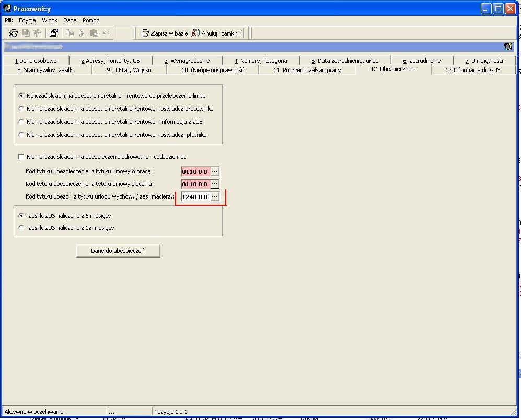Switch to 9 II Etat, Wojsko tab
Viewport: 521px width, 420px height.
tap(129, 70)
